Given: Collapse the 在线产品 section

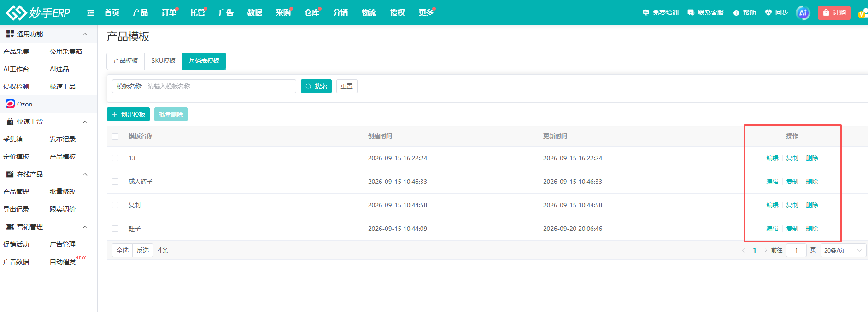Looking at the screenshot, I should (85, 174).
